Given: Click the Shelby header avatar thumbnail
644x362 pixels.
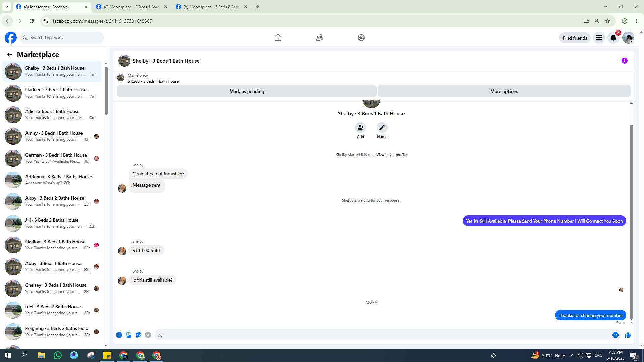Looking at the screenshot, I should click(x=124, y=61).
